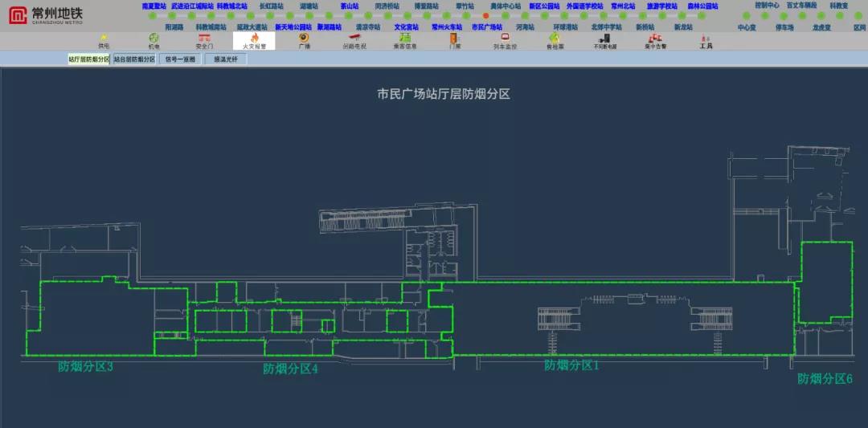Go to station 湖塘站
Screen dimensions: 868x428
[x=309, y=6]
